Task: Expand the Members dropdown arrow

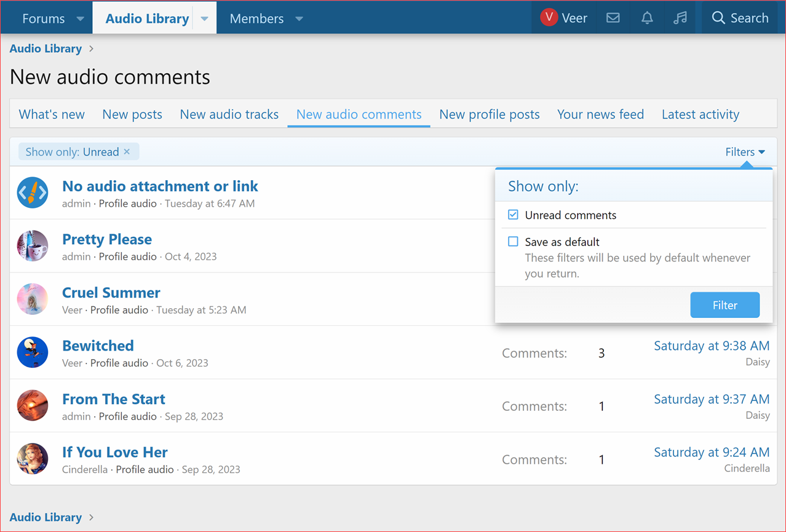Action: (299, 18)
